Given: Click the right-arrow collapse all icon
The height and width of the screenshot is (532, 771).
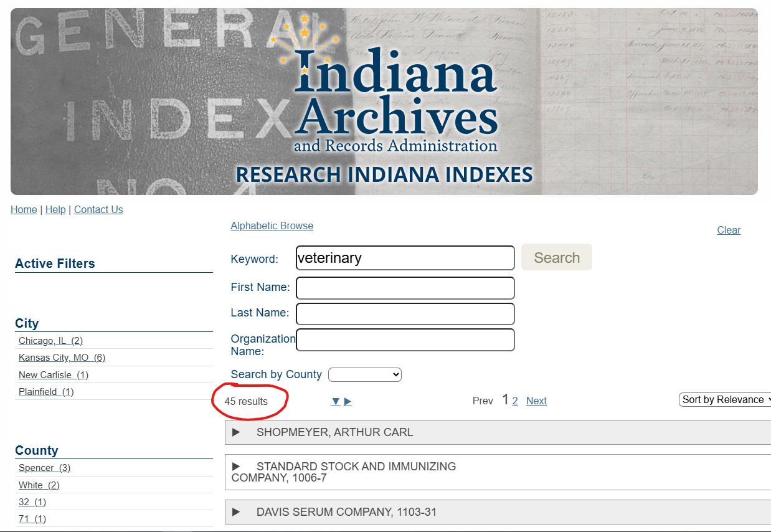Looking at the screenshot, I should (x=348, y=401).
